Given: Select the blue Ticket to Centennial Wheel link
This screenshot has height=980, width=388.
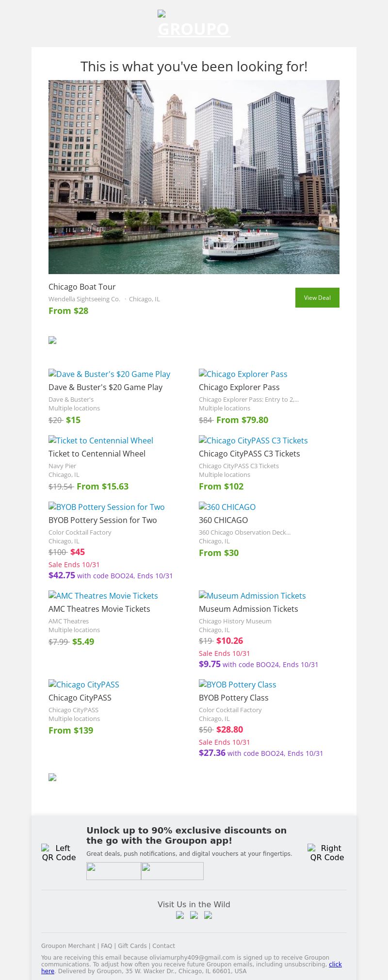Looking at the screenshot, I should pyautogui.click(x=101, y=441).
